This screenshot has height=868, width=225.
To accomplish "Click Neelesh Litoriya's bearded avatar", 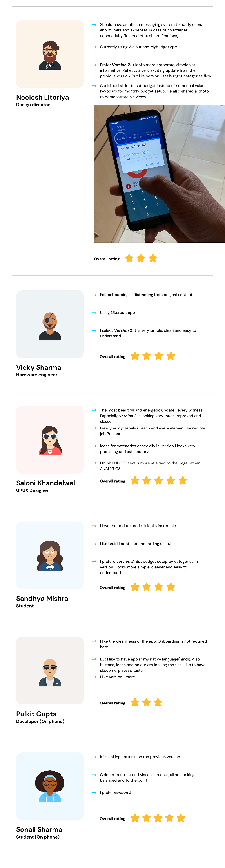I will [50, 55].
